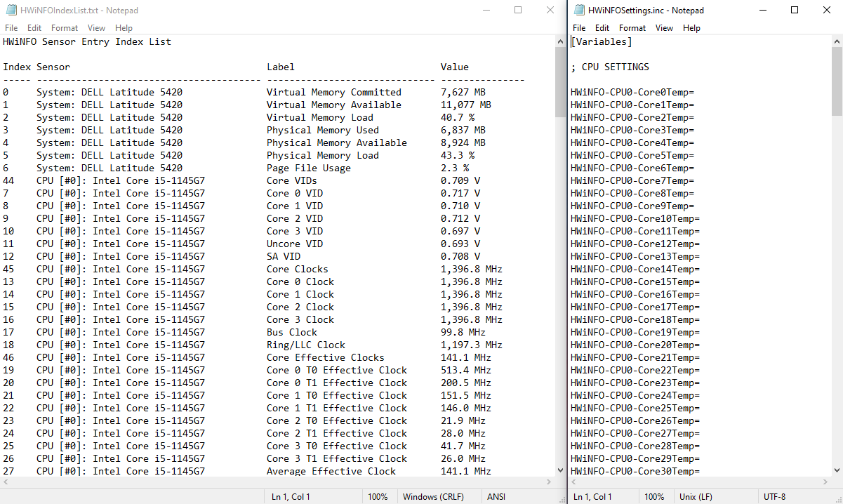
Task: Click '100%' zoom in HWiNFOSettings status bar
Action: click(654, 496)
